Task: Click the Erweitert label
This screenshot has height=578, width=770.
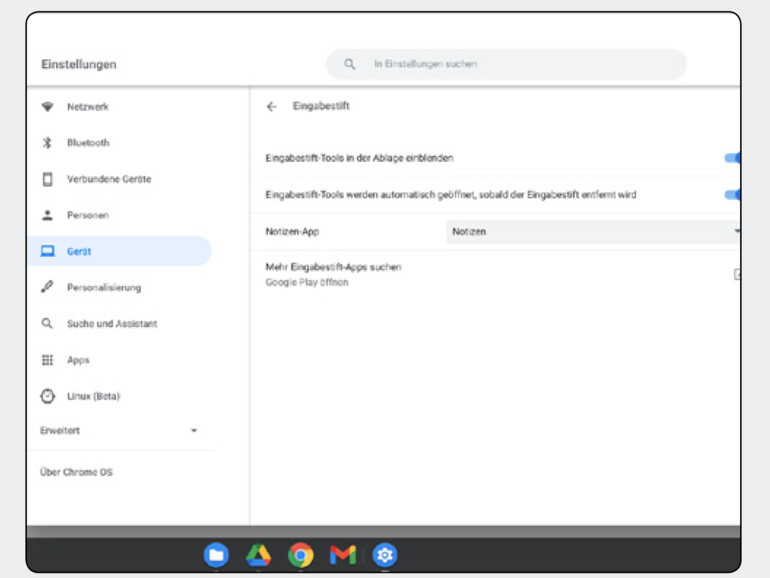Action: tap(60, 431)
